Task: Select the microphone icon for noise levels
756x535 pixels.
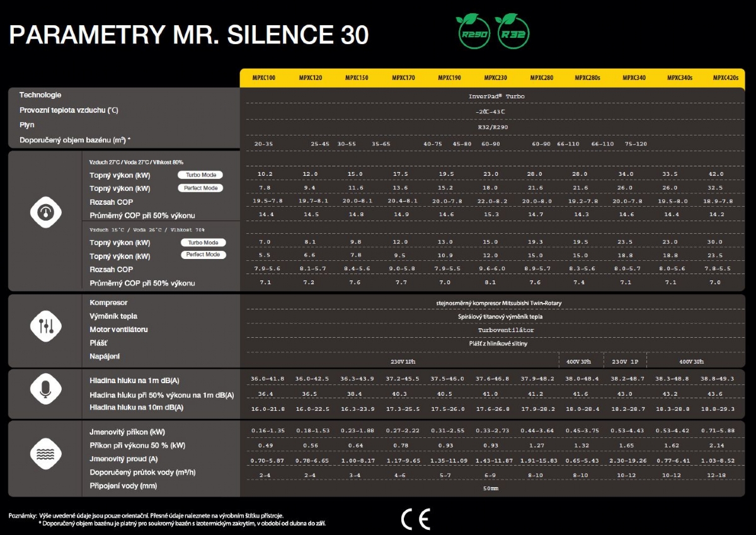Action: point(46,391)
